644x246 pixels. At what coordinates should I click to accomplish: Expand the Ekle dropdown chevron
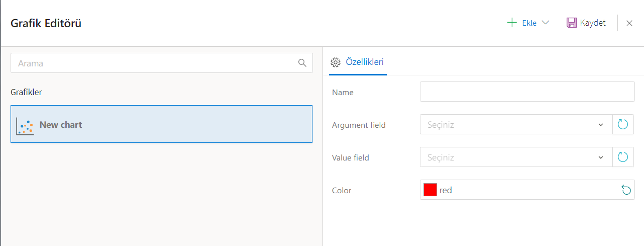[546, 23]
